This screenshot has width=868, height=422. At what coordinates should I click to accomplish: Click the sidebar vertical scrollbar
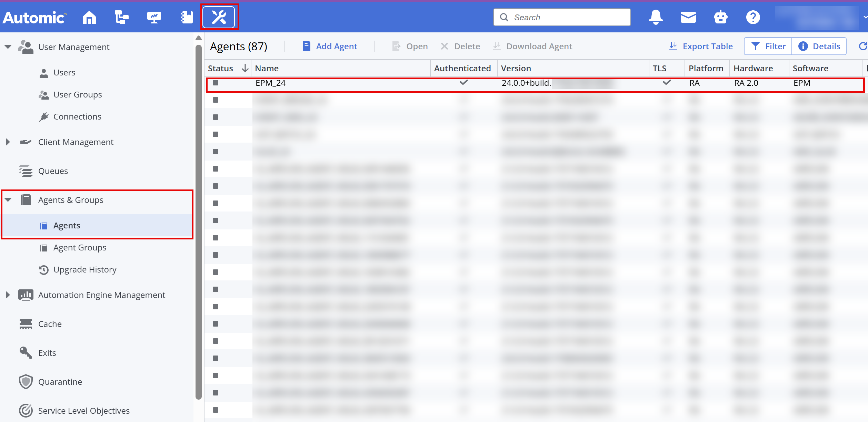click(198, 220)
